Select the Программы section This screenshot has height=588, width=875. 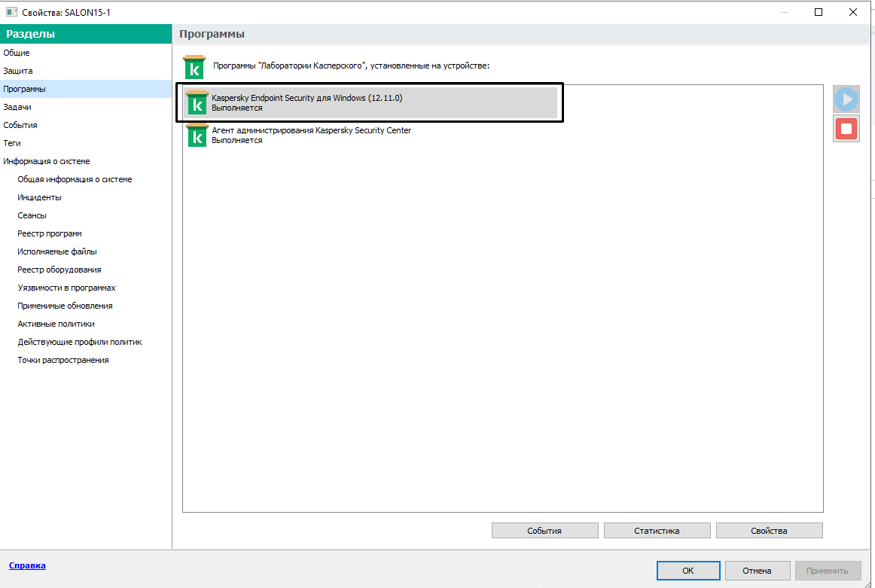tap(86, 89)
